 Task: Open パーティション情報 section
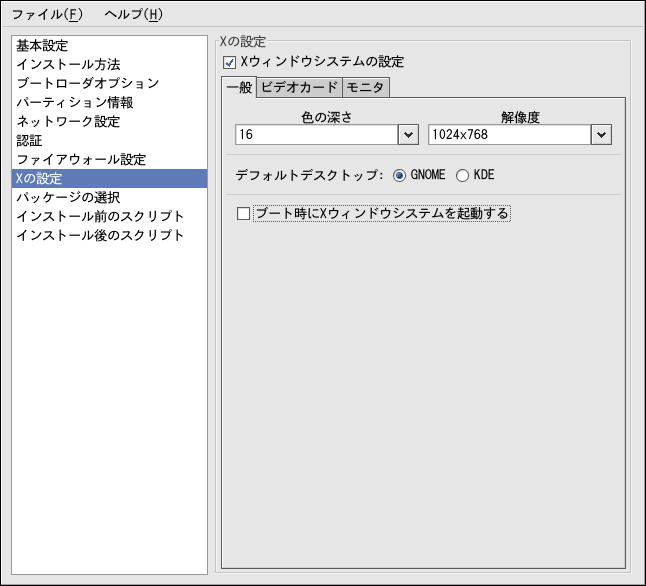point(75,103)
